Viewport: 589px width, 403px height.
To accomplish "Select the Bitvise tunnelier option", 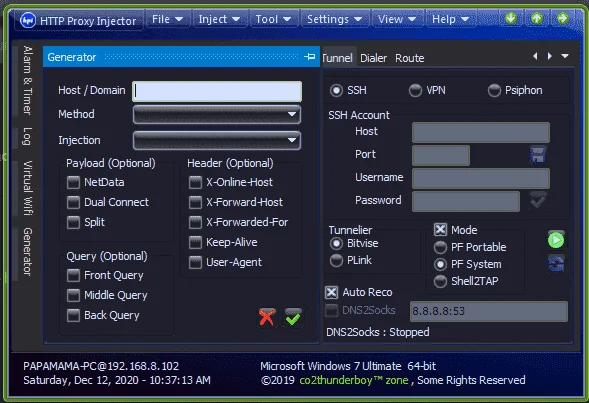I will click(336, 243).
